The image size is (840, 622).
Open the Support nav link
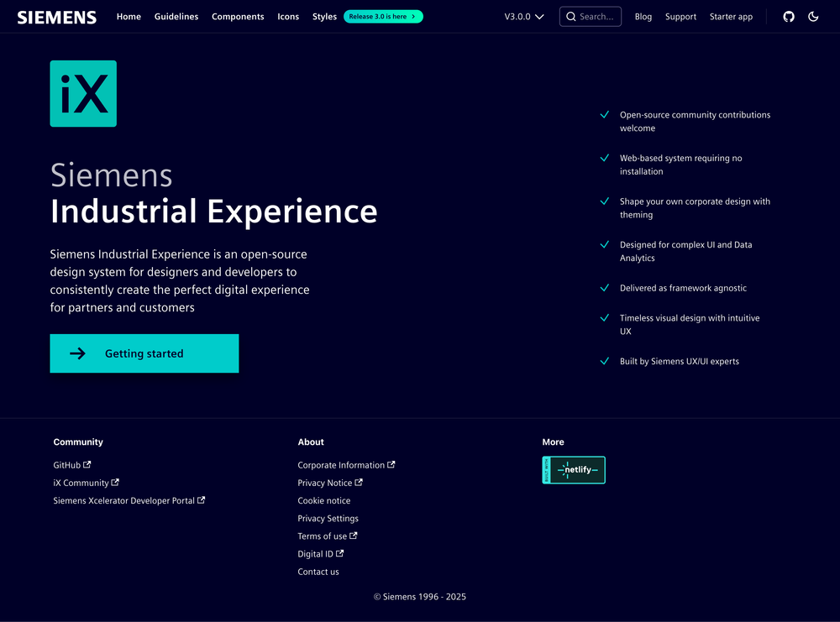coord(681,17)
